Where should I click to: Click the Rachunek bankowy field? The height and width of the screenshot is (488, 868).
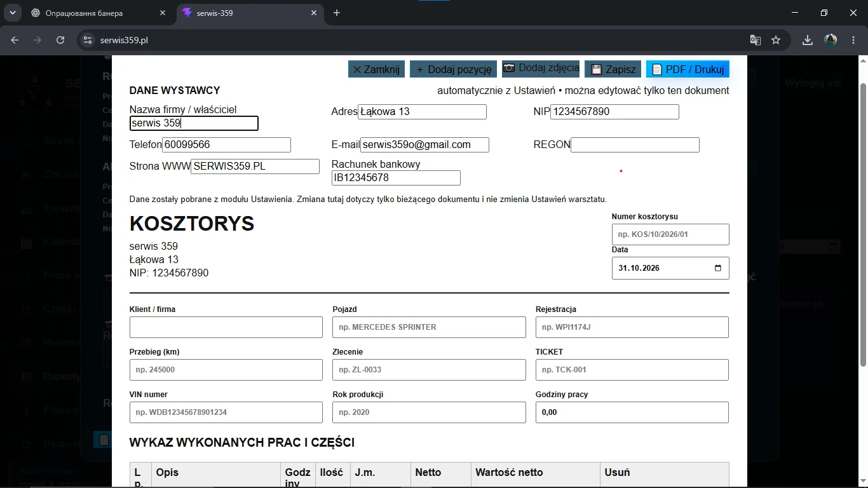point(396,178)
